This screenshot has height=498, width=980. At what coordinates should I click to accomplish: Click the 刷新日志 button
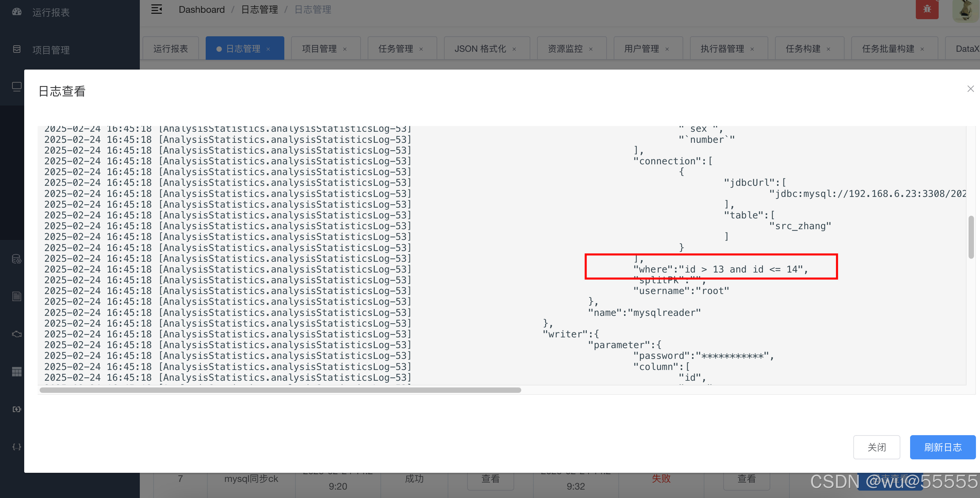click(942, 447)
